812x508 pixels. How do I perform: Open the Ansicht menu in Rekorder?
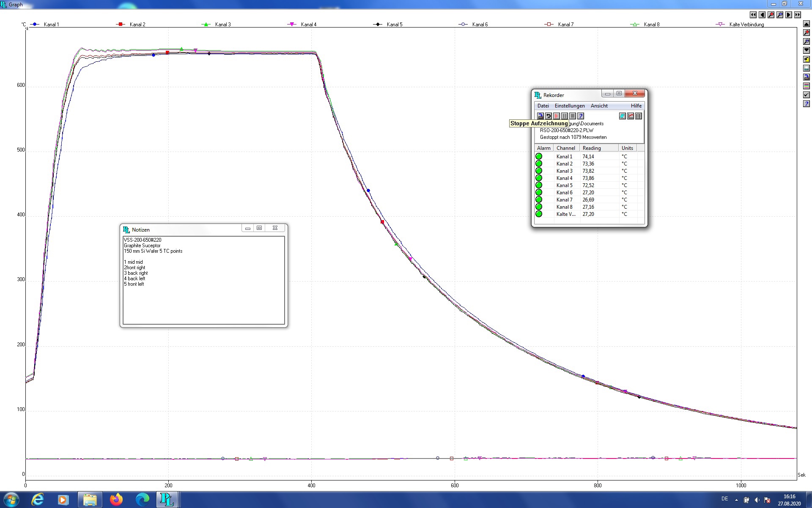click(599, 106)
